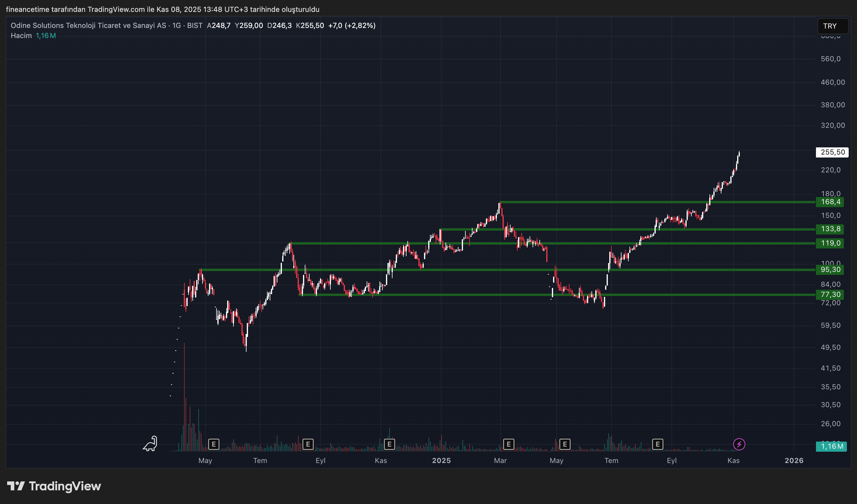This screenshot has height=504, width=857.
Task: Click the earnings E marker near May 2024
Action: pos(214,444)
